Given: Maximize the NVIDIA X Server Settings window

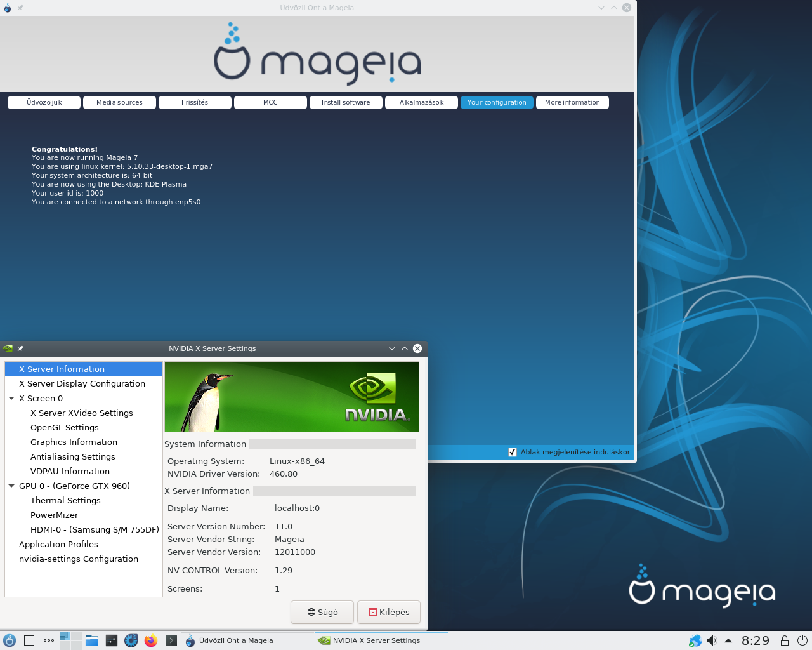Looking at the screenshot, I should pos(405,348).
